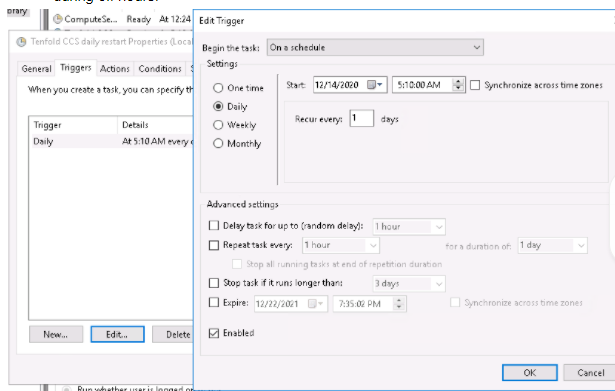Click the Expire time spinner arrows
The image size is (615, 391).
pyautogui.click(x=399, y=304)
